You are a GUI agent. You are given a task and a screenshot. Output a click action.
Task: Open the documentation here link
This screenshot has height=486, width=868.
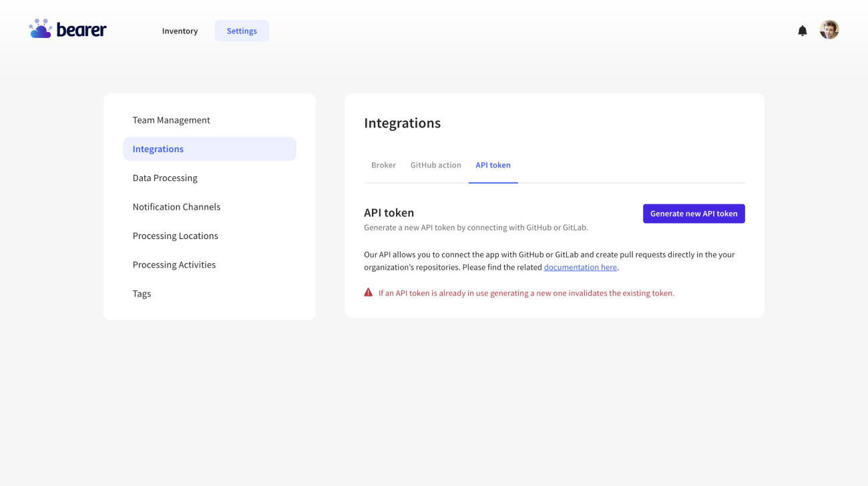coord(580,267)
